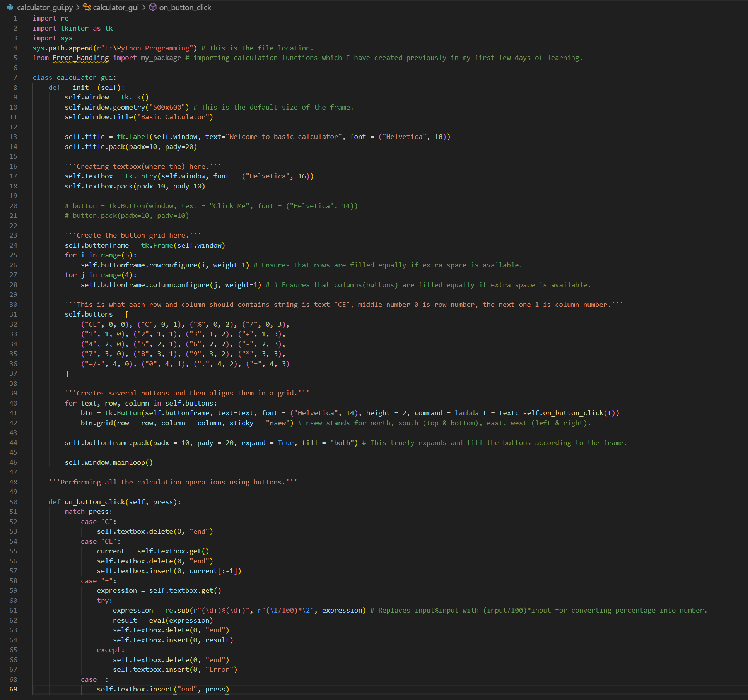Click 'eval(expression)' on line 62
748x700 pixels.
pyautogui.click(x=181, y=620)
